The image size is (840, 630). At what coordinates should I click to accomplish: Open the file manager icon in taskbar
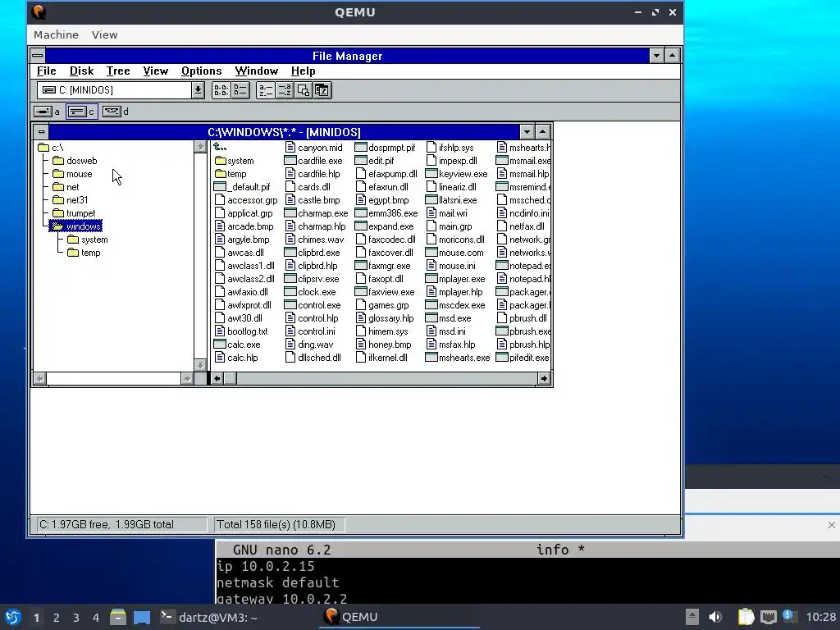[x=118, y=617]
